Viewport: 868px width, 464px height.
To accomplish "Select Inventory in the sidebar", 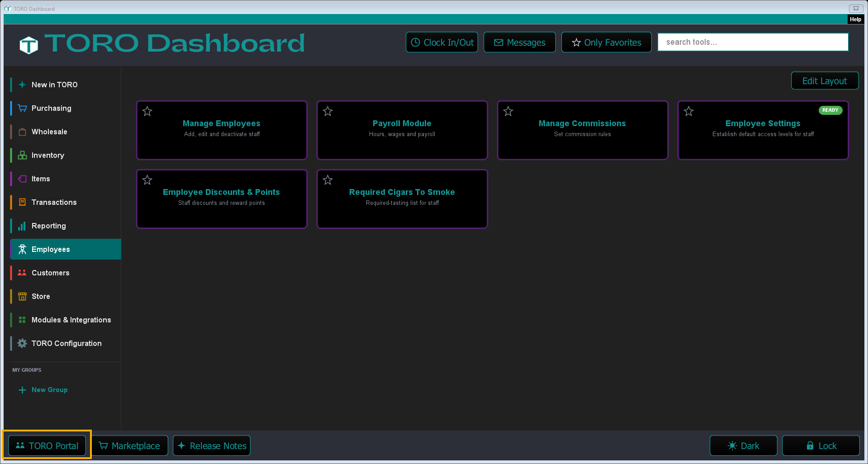I will tap(66, 155).
